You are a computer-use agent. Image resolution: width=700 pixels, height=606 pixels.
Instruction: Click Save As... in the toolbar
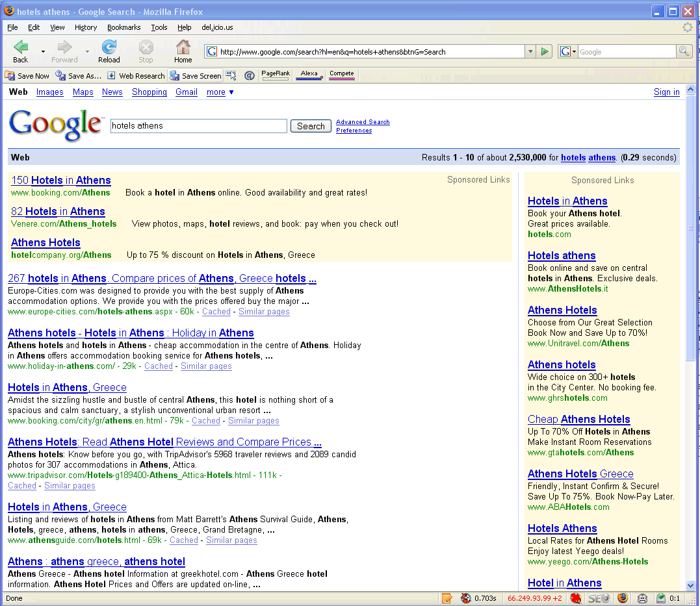(x=79, y=76)
